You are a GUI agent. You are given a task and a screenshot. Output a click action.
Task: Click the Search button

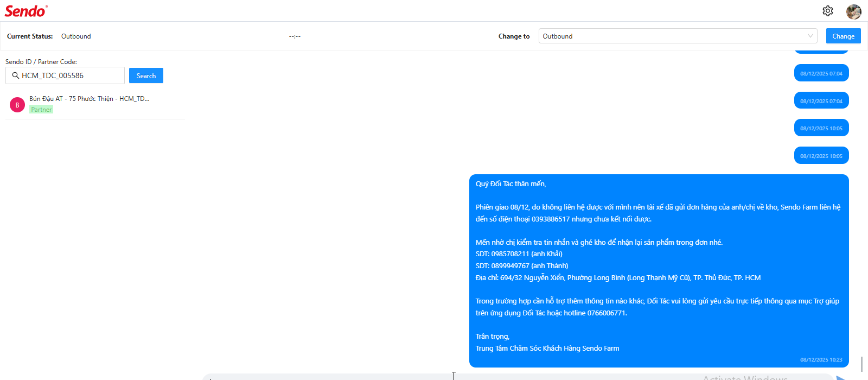tap(146, 75)
